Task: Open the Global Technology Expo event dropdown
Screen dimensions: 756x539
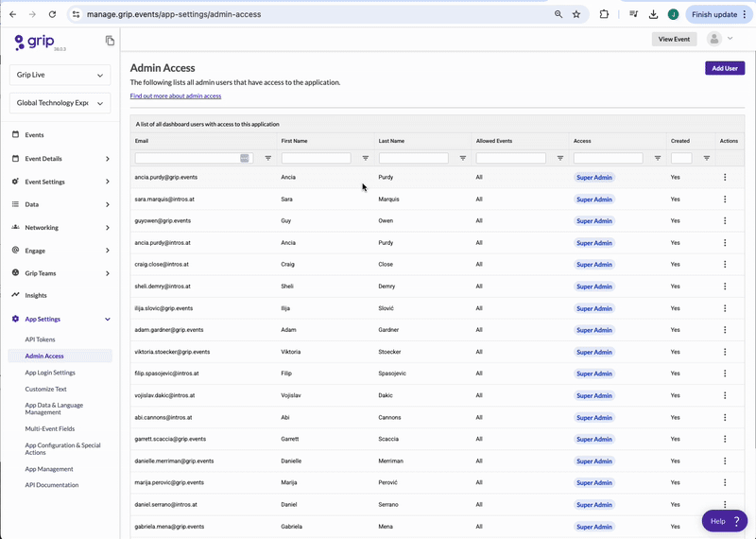Action: point(60,103)
